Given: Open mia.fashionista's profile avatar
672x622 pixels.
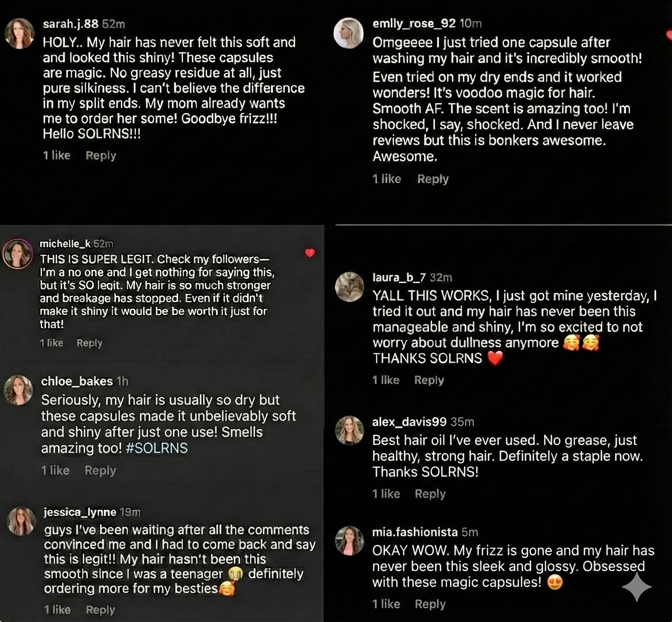Looking at the screenshot, I should point(349,540).
